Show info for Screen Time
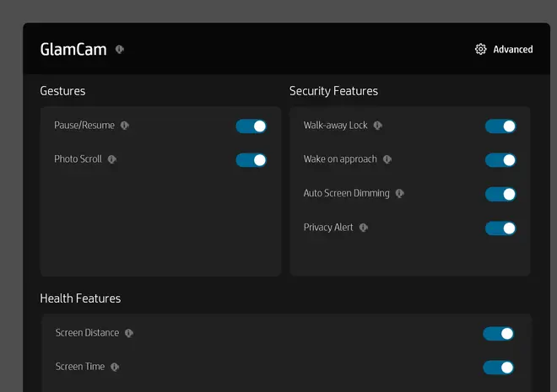The width and height of the screenshot is (557, 392). [x=115, y=367]
